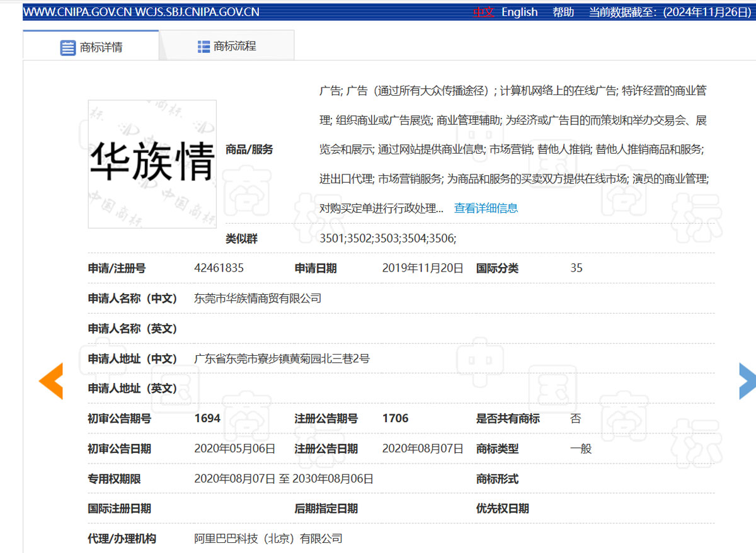Click trademark type value 一般
The image size is (756, 553).
[x=581, y=449]
